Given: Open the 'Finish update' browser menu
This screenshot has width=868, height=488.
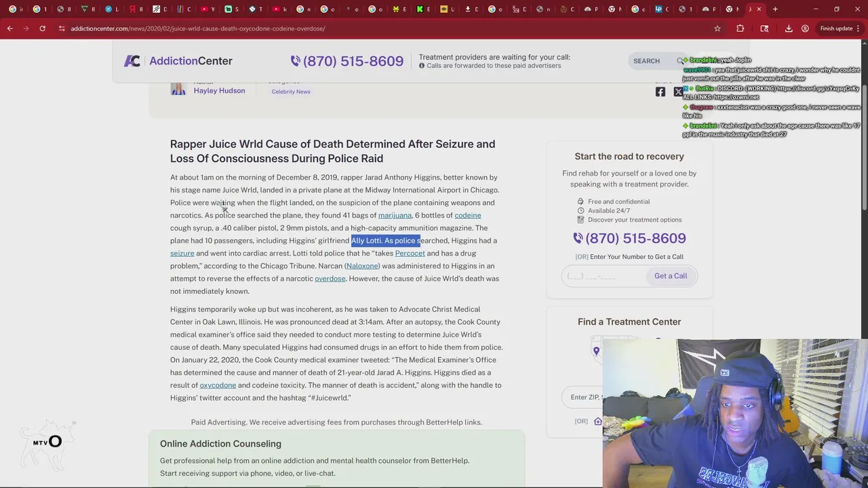Looking at the screenshot, I should (x=840, y=28).
